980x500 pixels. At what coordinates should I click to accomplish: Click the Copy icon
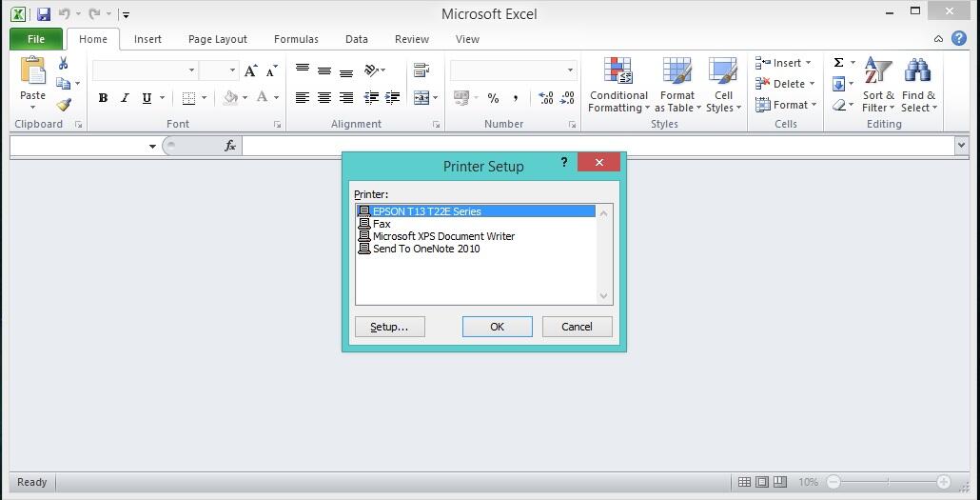coord(63,83)
